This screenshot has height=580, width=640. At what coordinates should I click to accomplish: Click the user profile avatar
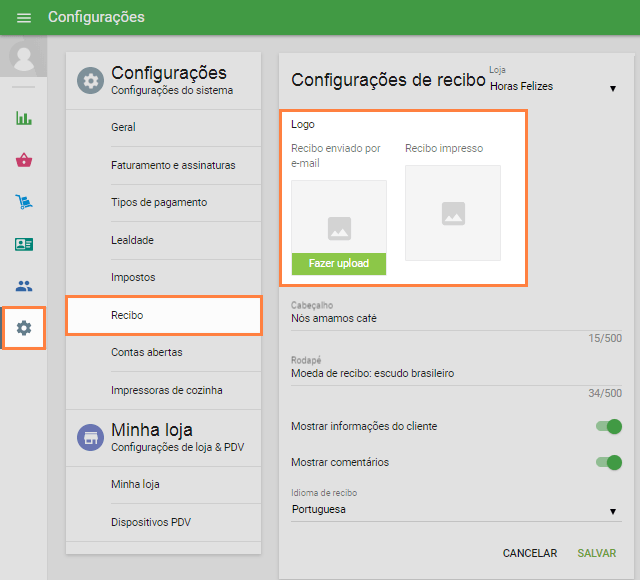pyautogui.click(x=23, y=56)
